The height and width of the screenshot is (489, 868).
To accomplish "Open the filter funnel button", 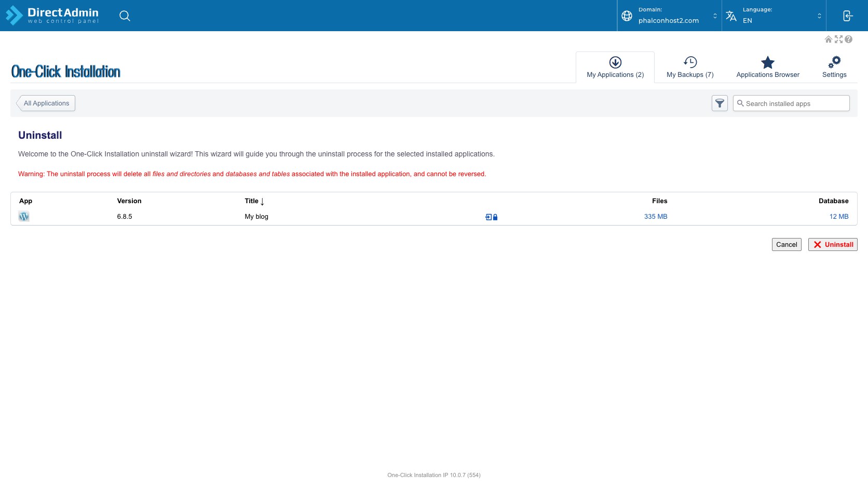I will click(x=720, y=103).
